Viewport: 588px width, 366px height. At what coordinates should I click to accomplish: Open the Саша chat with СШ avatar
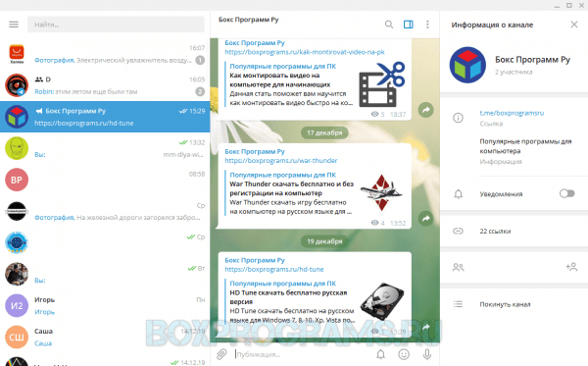pos(105,338)
